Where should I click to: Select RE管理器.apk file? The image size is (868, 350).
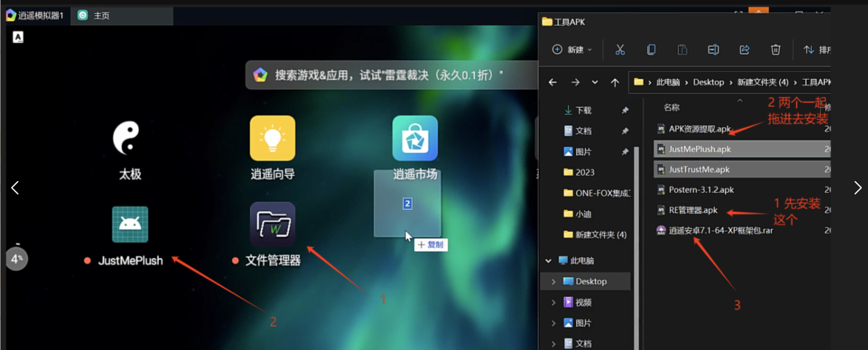coord(743,210)
